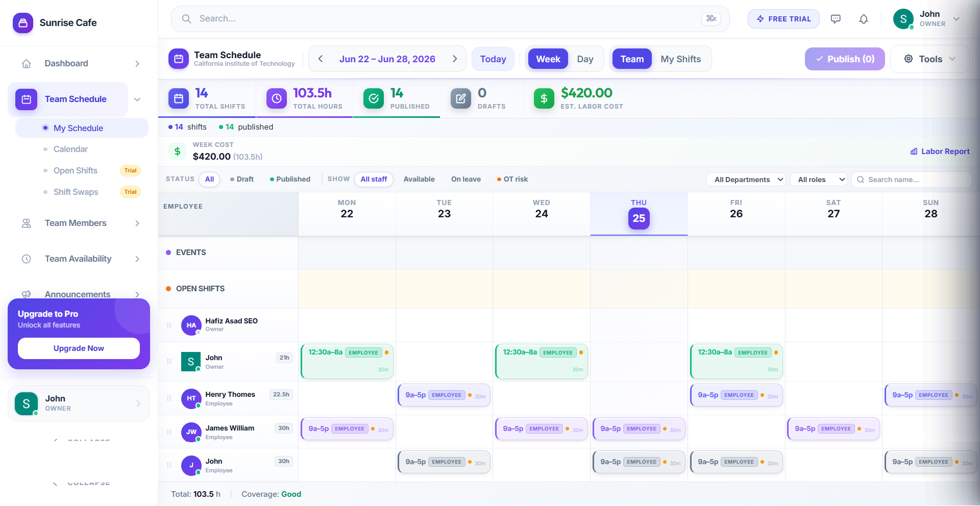The width and height of the screenshot is (980, 506).
Task: Click the Est. Labor Cost dollar icon
Action: [544, 98]
